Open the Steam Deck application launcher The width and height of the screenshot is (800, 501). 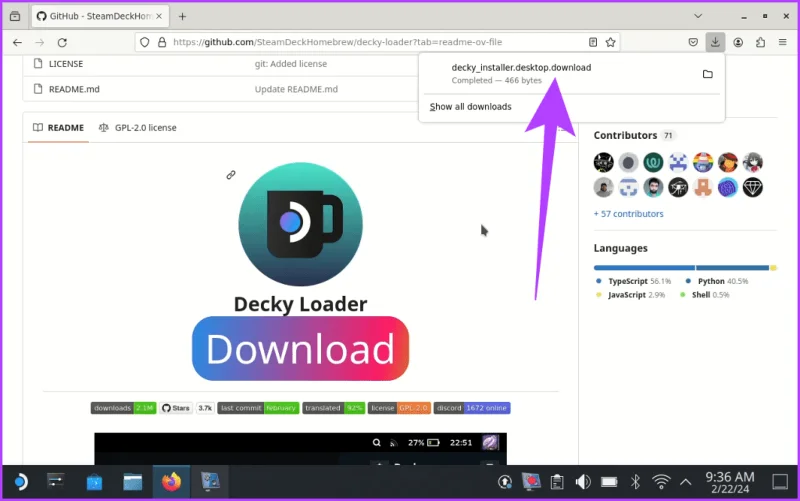[x=21, y=482]
